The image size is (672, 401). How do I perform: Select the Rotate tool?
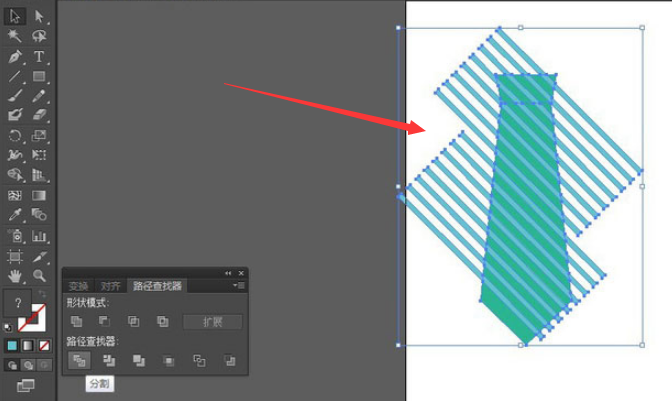pyautogui.click(x=15, y=136)
